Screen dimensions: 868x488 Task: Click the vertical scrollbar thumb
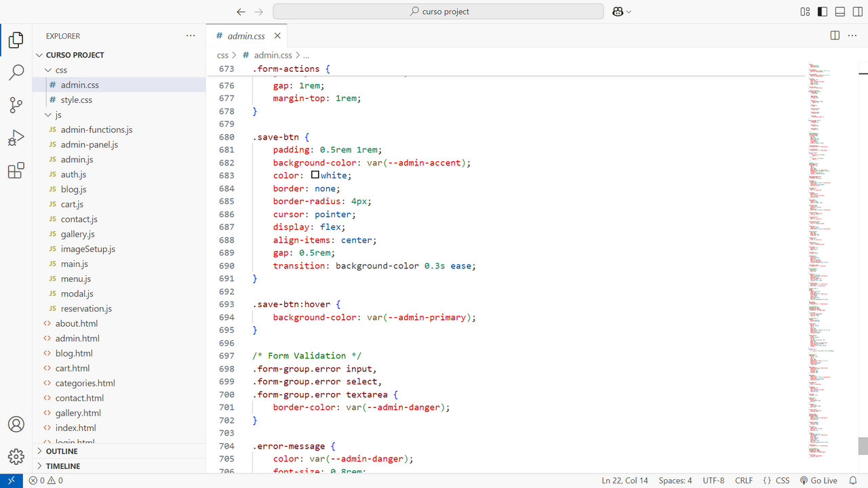tap(863, 446)
